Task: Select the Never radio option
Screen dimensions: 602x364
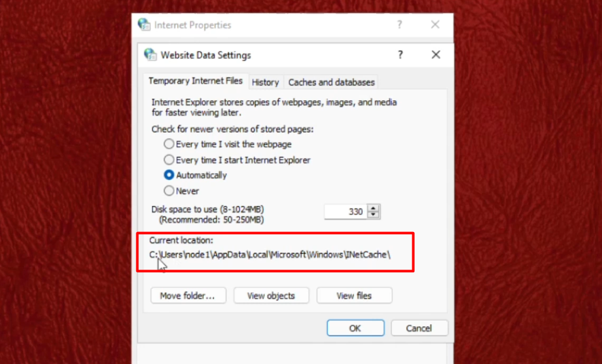Action: click(x=181, y=191)
